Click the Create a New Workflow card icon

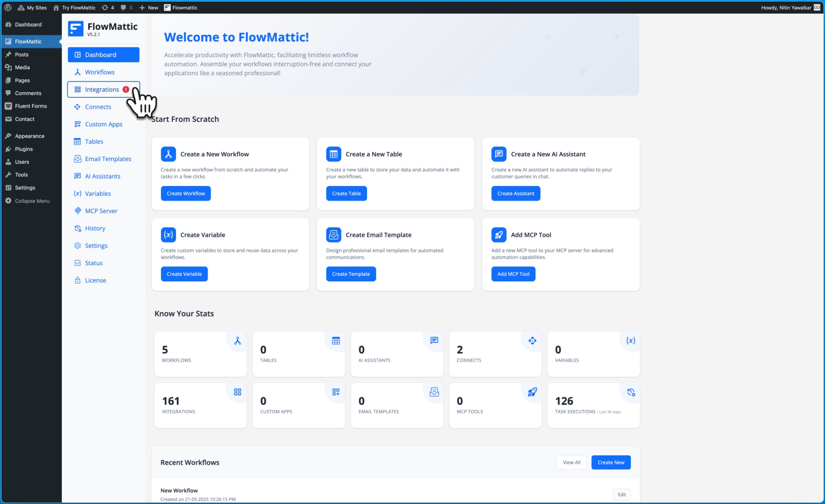pos(168,154)
